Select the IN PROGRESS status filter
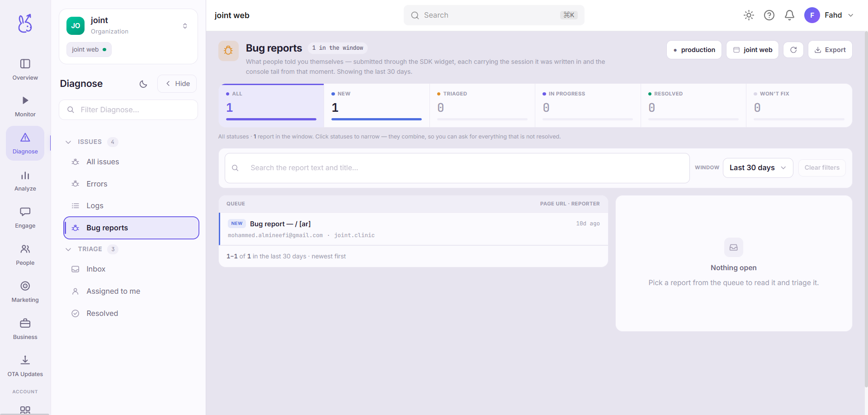The width and height of the screenshot is (868, 415). pos(588,105)
